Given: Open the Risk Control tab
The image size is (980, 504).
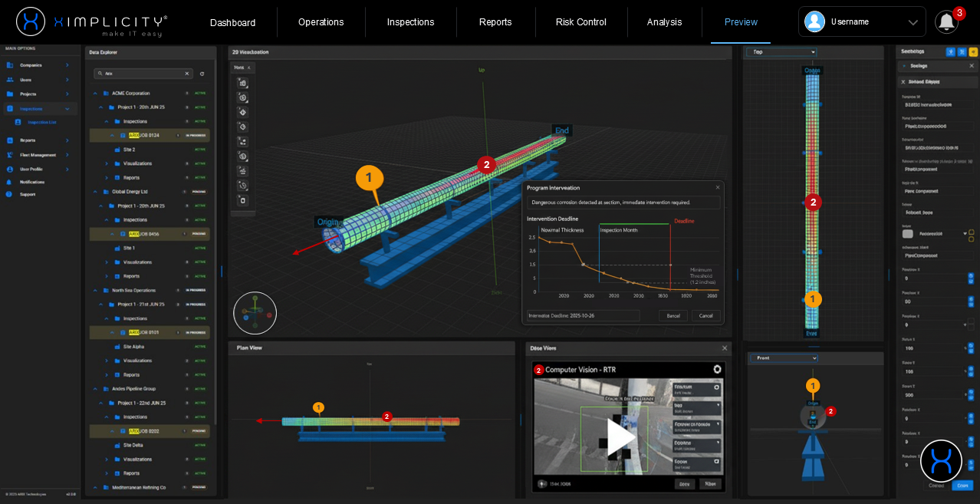Looking at the screenshot, I should click(580, 22).
